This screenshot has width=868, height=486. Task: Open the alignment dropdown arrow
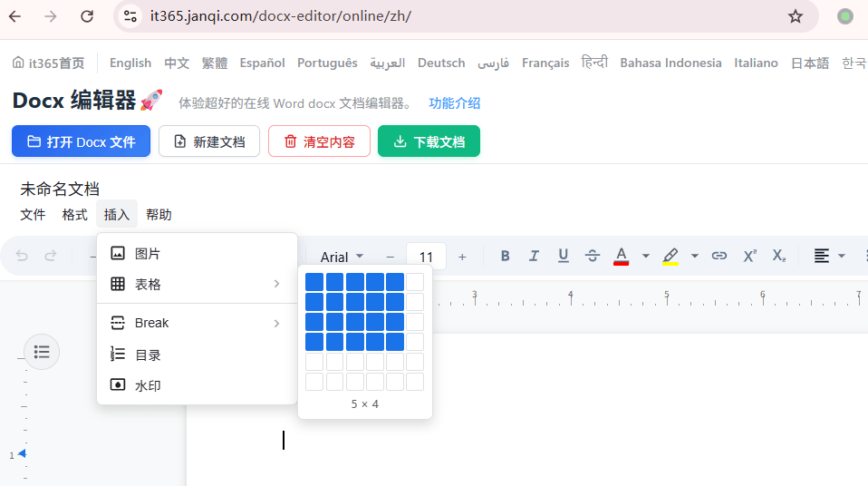pos(842,256)
